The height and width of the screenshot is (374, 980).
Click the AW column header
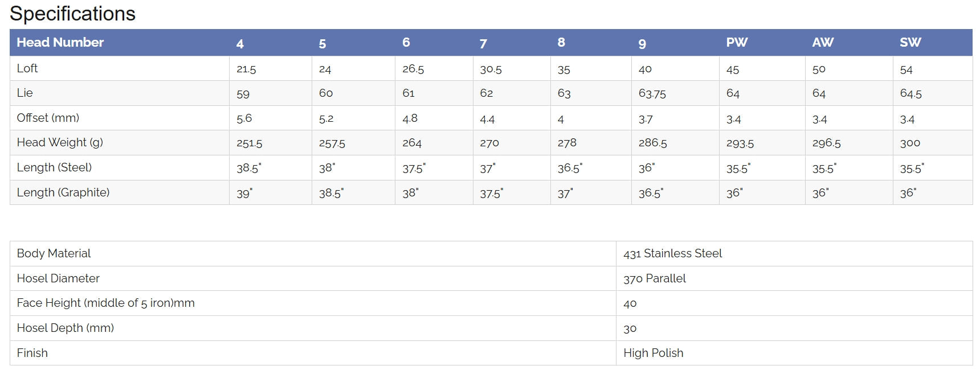823,43
